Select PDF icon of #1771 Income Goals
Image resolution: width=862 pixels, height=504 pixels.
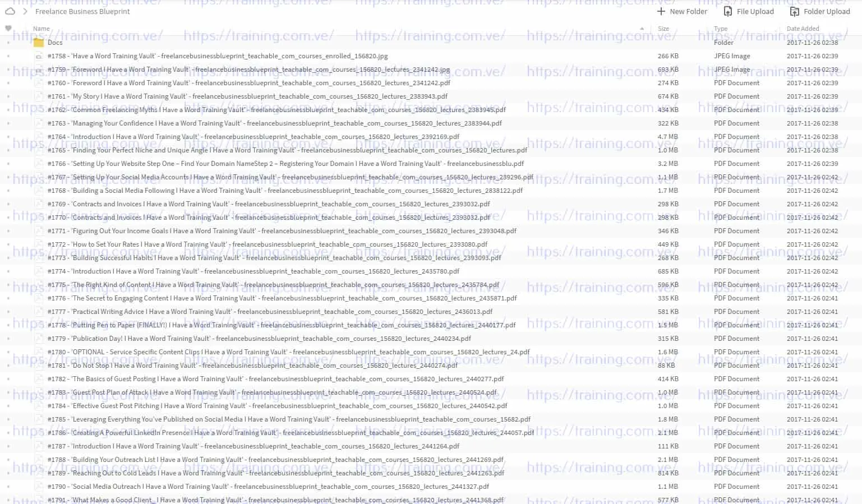pyautogui.click(x=39, y=231)
